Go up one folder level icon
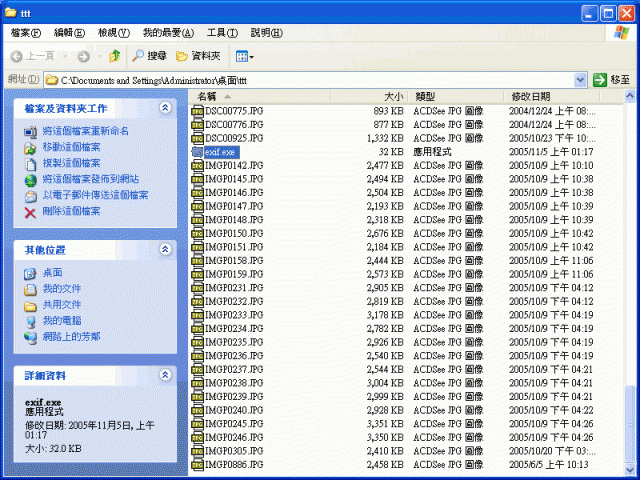This screenshot has height=480, width=640. tap(115, 56)
